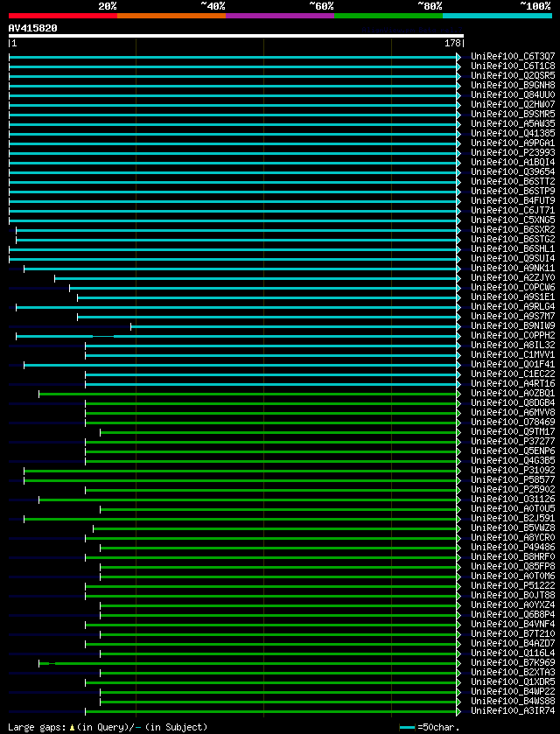Select the UniRef100_A4RT16 label
Viewport: 560px width, 734px height.
513,383
